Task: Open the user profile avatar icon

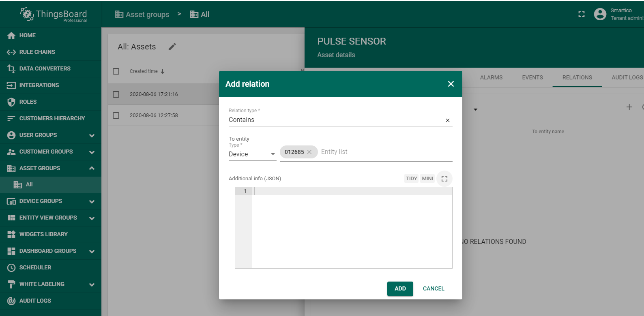Action: pos(600,14)
